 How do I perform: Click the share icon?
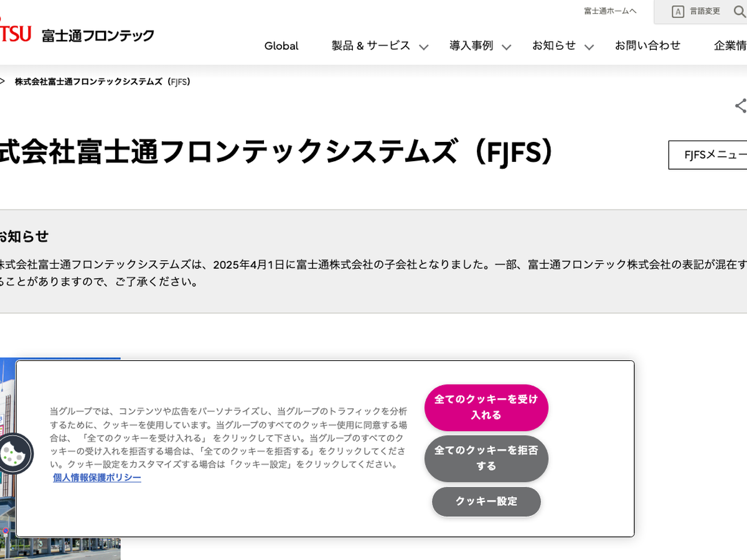(740, 106)
